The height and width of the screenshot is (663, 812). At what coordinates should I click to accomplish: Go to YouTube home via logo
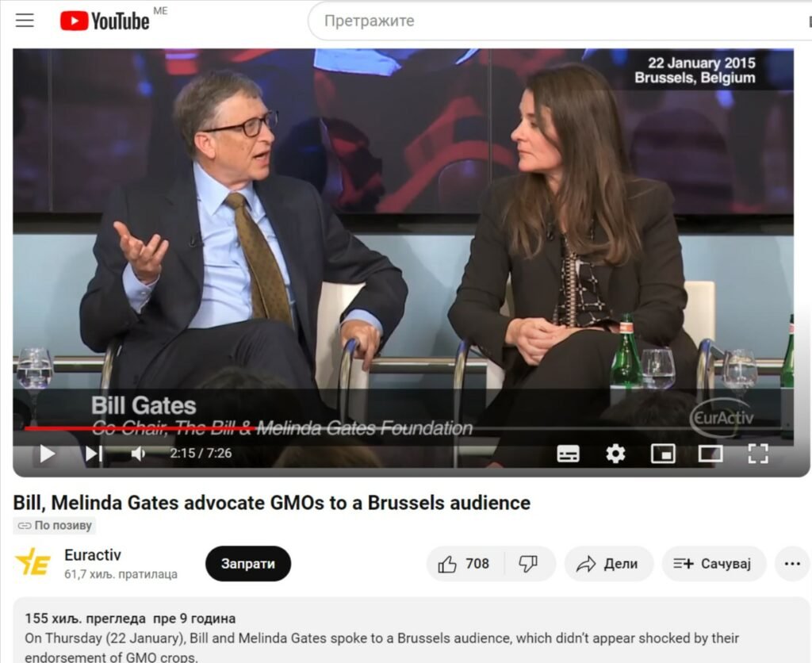[x=105, y=21]
